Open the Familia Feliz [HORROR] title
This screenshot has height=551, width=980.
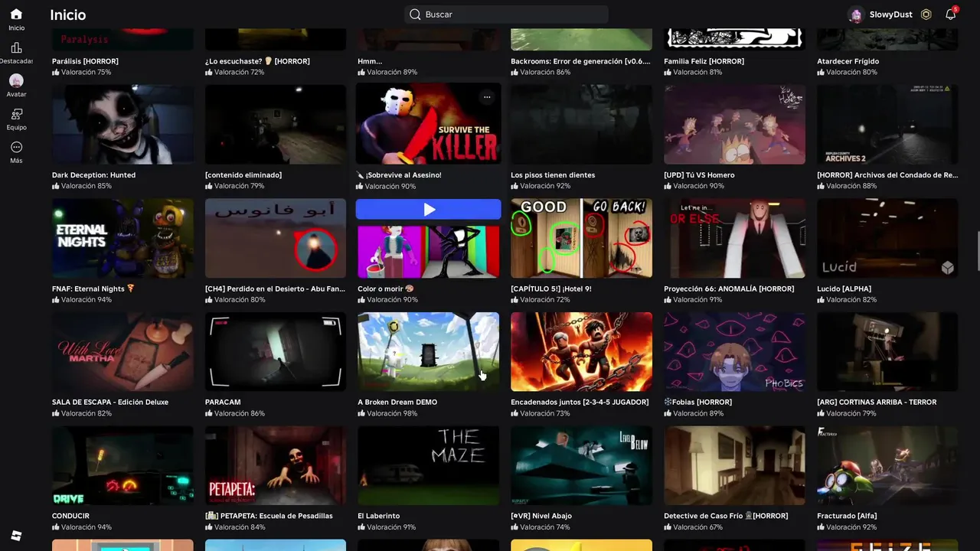point(704,61)
